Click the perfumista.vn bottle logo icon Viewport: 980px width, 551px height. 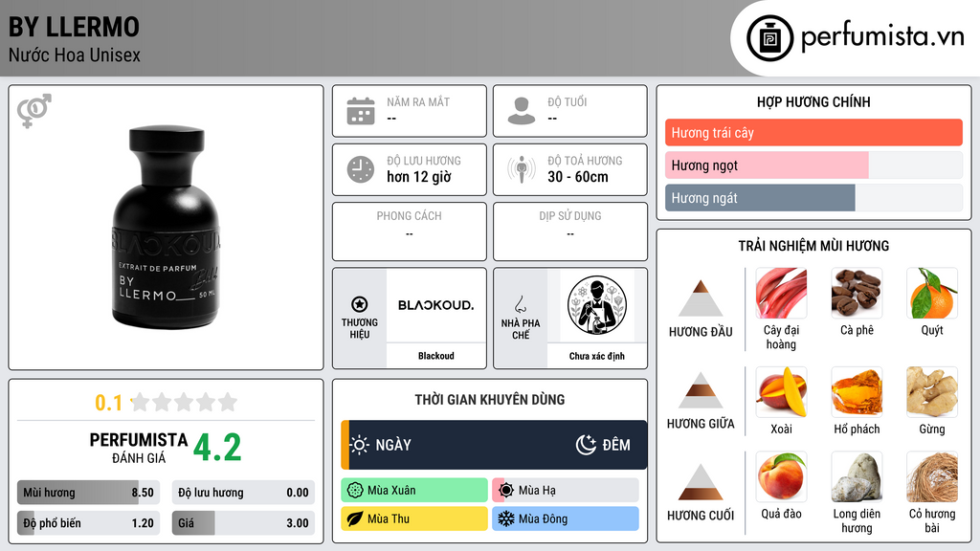tap(769, 38)
